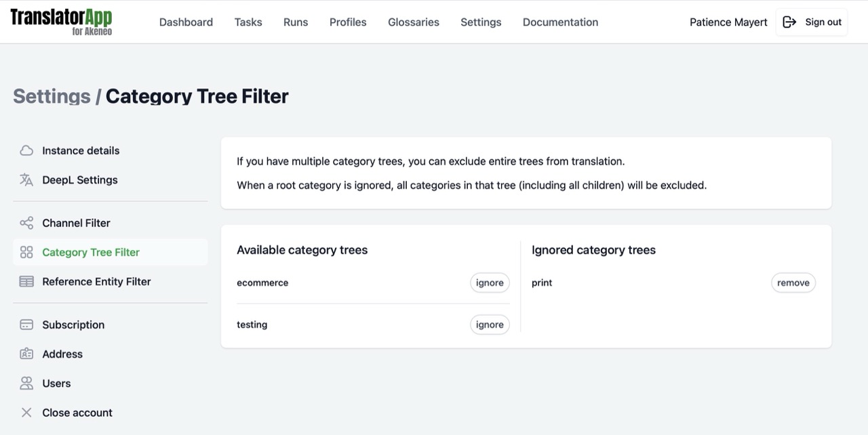The width and height of the screenshot is (868, 435).
Task: Open the Dashboard page
Action: [x=186, y=22]
